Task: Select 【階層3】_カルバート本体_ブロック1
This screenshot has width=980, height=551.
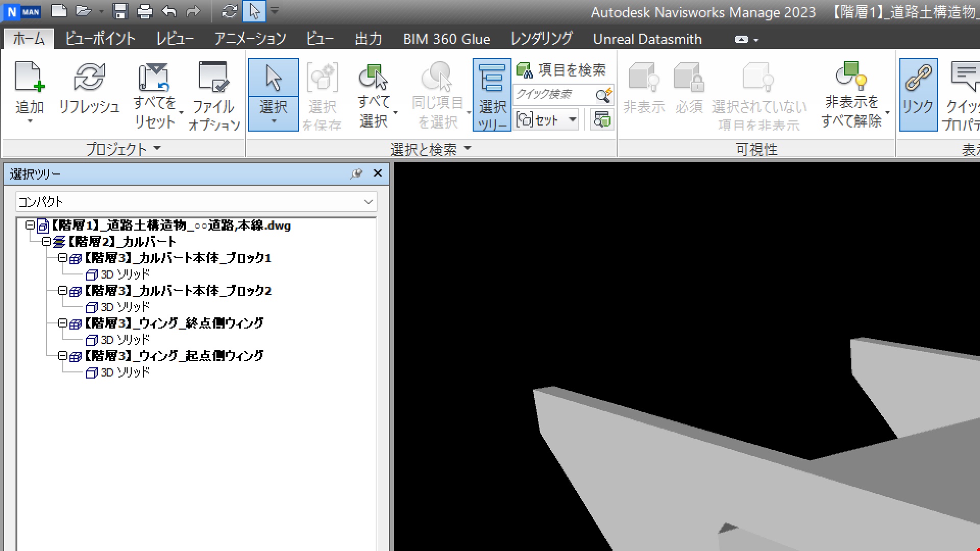Action: pyautogui.click(x=177, y=258)
